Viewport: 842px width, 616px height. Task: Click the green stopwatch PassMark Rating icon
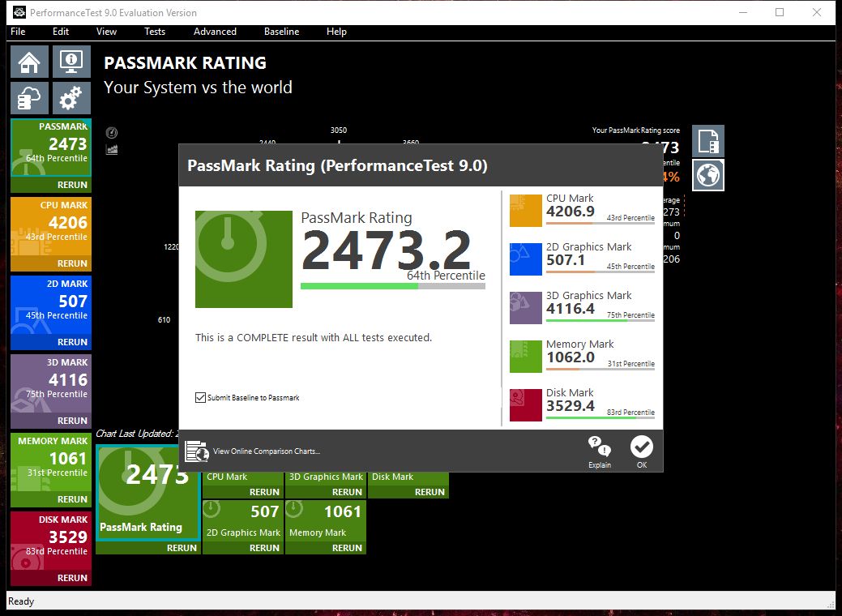(244, 259)
